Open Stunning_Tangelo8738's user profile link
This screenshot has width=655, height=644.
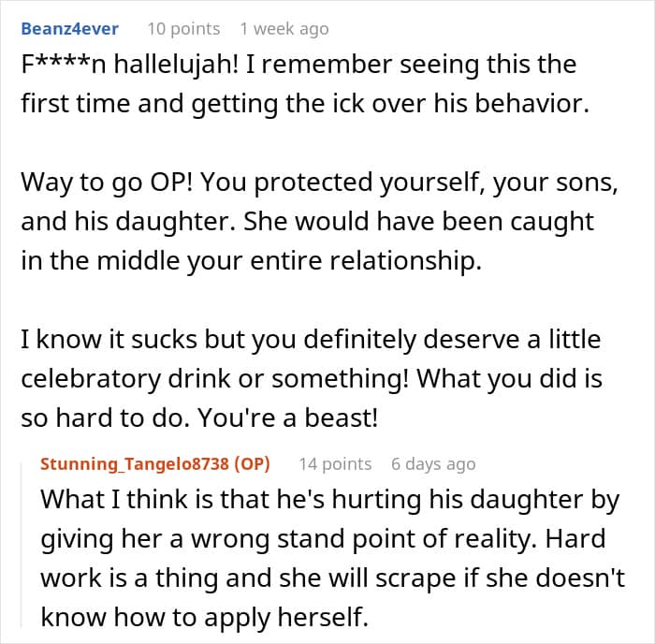(135, 464)
